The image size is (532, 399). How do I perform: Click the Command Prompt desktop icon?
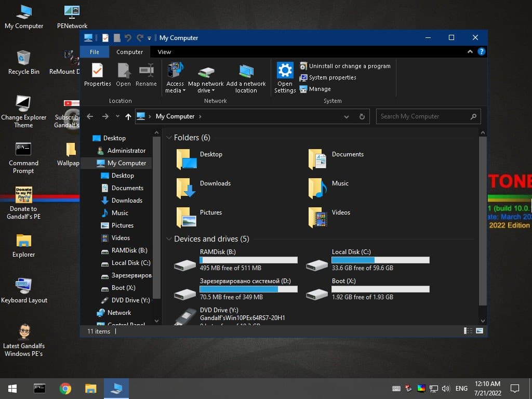(x=23, y=158)
